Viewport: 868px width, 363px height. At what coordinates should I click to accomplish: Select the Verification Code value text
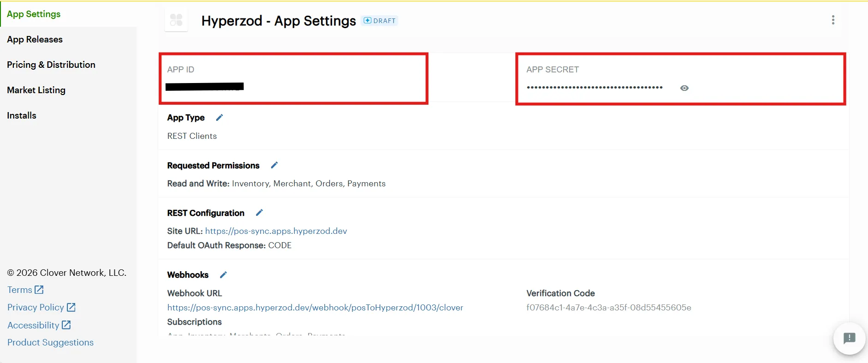pyautogui.click(x=609, y=308)
